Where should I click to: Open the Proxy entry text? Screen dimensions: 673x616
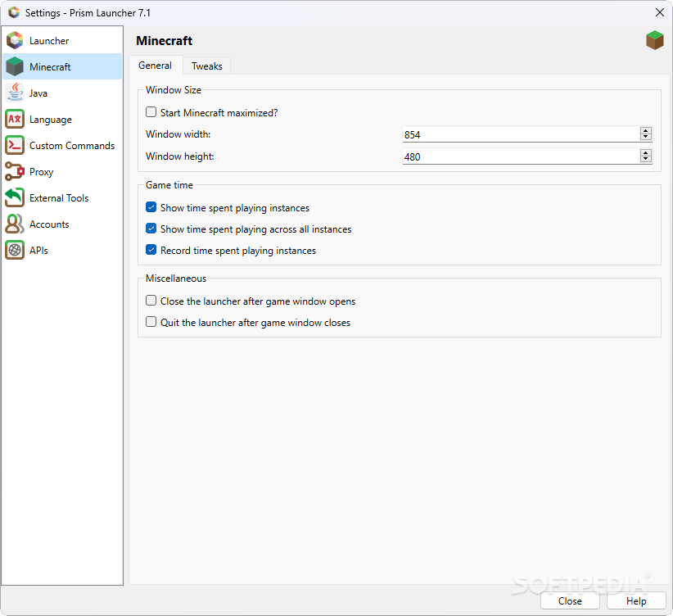[41, 172]
